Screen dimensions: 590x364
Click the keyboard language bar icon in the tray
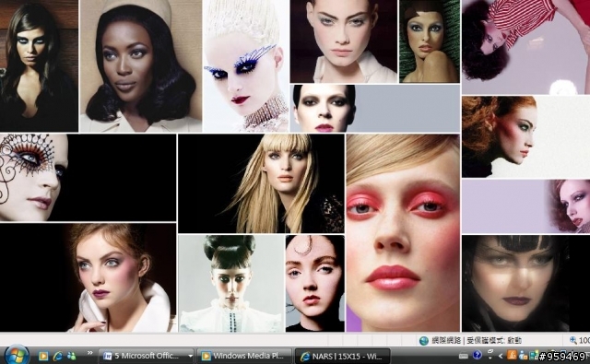(x=464, y=356)
